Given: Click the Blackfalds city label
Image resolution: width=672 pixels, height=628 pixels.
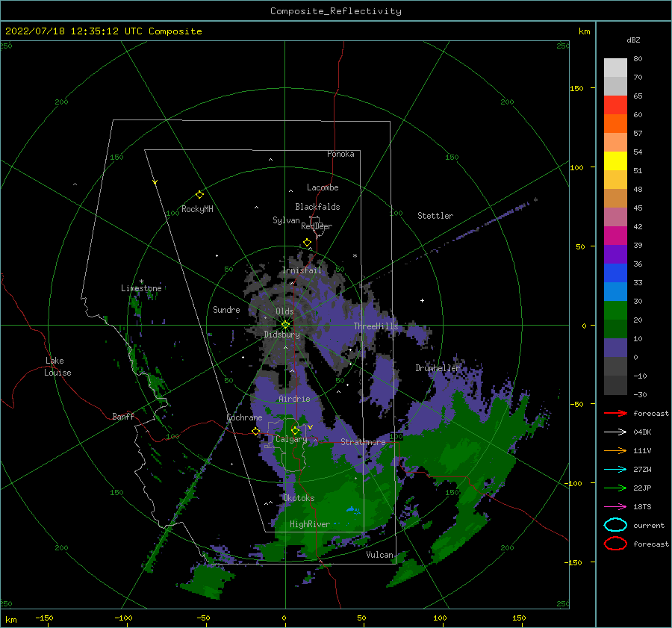Looking at the screenshot, I should pyautogui.click(x=317, y=207).
